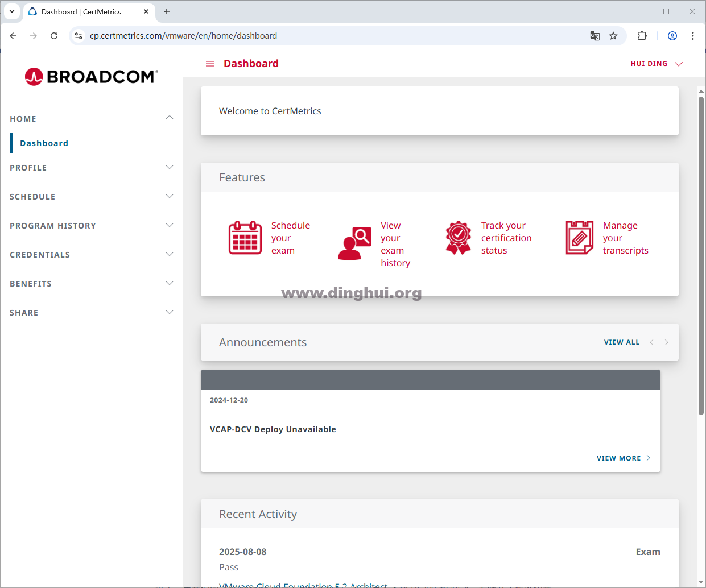The height and width of the screenshot is (588, 706).
Task: Go forward in browser history
Action: click(34, 36)
